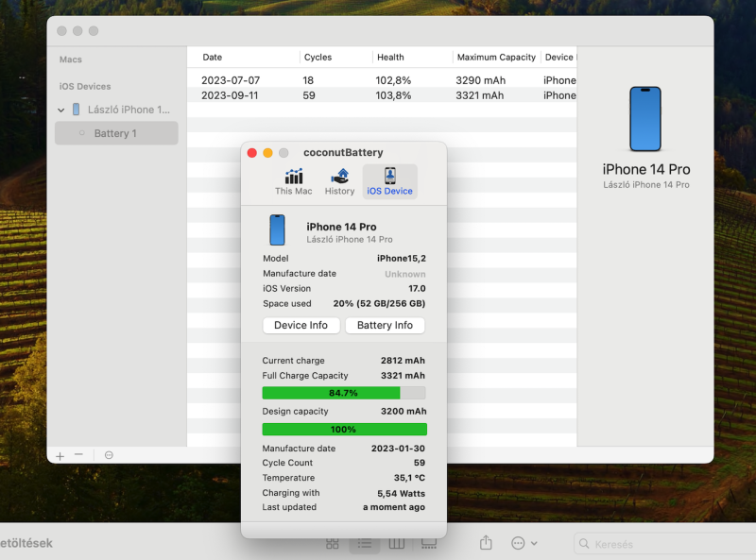The width and height of the screenshot is (756, 560).
Task: Sort by the Cycles column header
Action: click(x=335, y=57)
